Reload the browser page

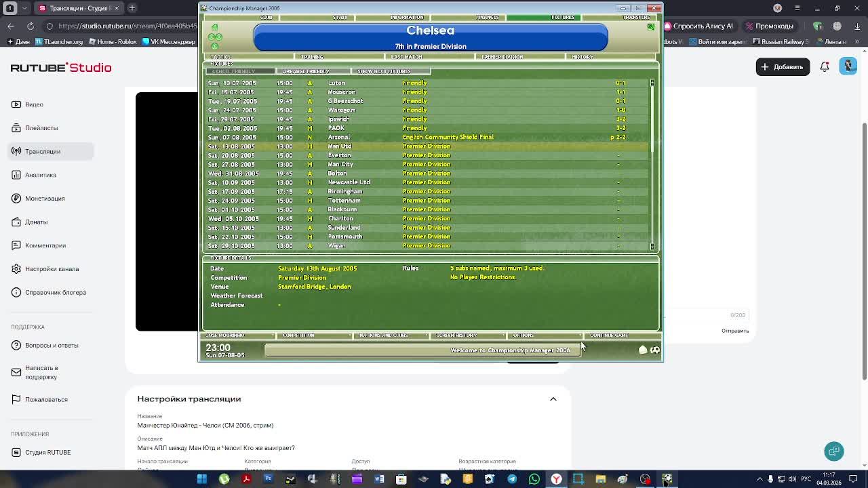[31, 26]
